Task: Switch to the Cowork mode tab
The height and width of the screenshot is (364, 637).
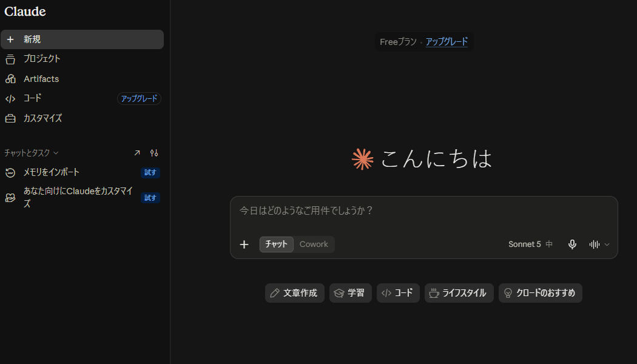Action: tap(314, 244)
